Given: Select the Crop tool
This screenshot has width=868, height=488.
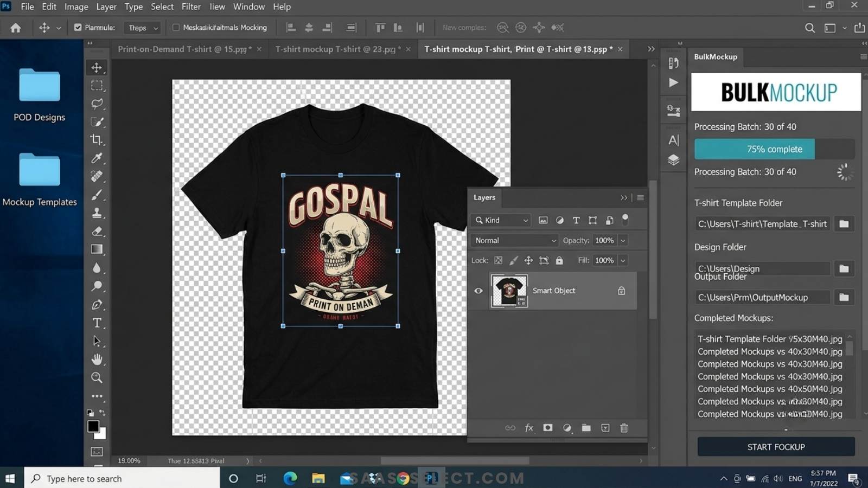Looking at the screenshot, I should pos(97,140).
